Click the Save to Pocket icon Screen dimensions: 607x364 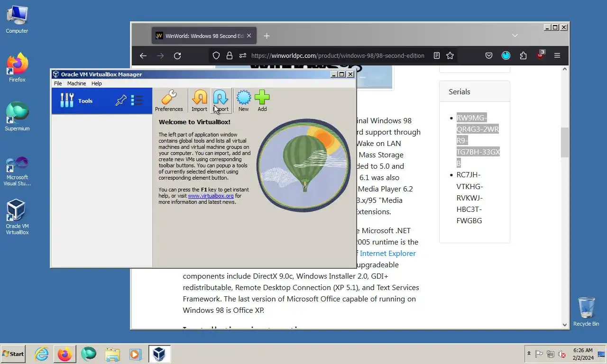(x=489, y=55)
